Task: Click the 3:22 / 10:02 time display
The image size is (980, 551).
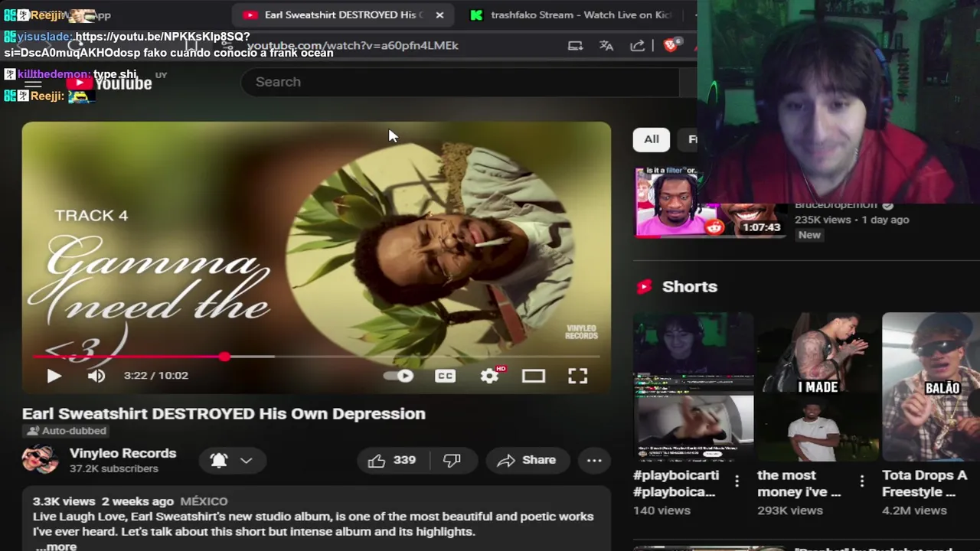Action: 156,376
